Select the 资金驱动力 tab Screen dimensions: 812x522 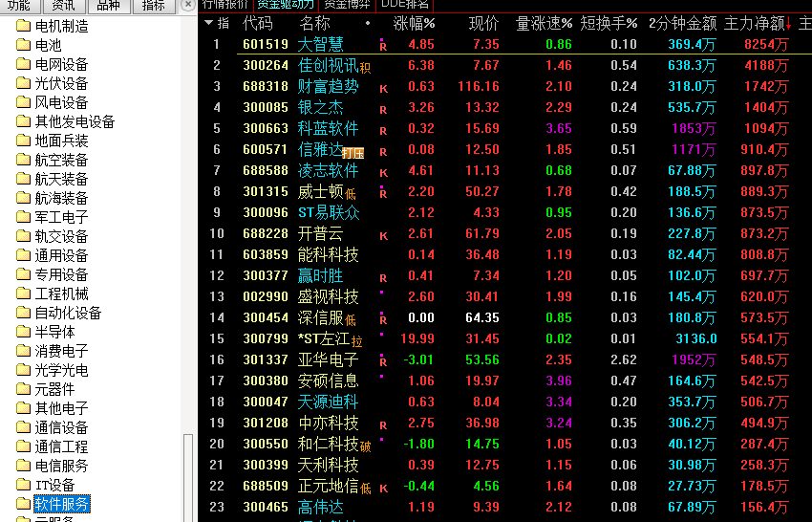click(286, 5)
